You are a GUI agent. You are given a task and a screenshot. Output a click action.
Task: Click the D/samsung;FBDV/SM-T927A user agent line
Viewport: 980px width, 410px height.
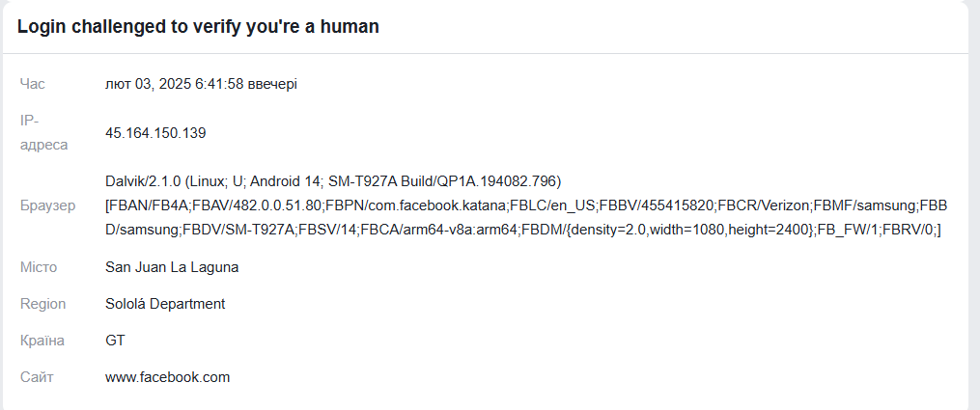[523, 231]
